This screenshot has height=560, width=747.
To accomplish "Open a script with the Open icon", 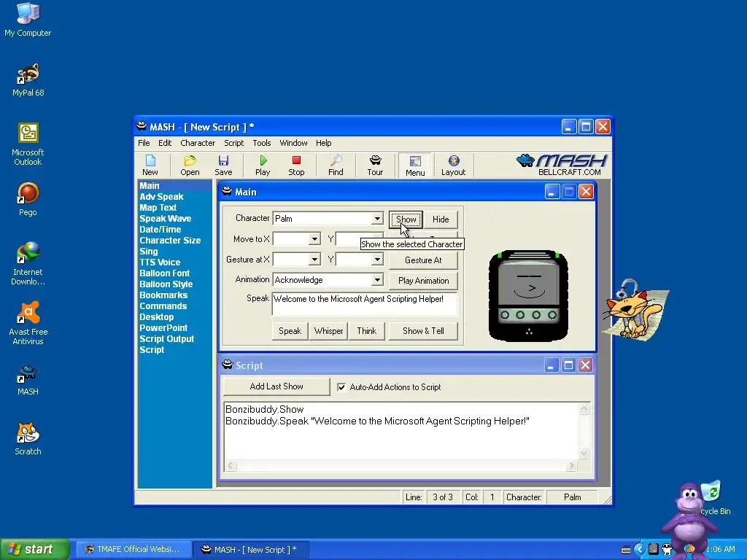I will pos(190,166).
